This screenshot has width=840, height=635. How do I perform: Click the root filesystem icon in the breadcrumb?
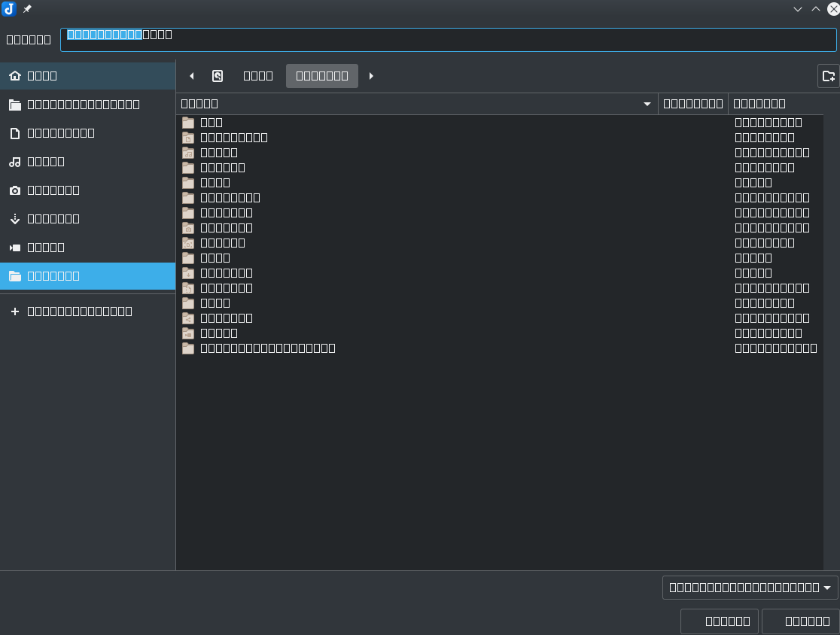[218, 75]
